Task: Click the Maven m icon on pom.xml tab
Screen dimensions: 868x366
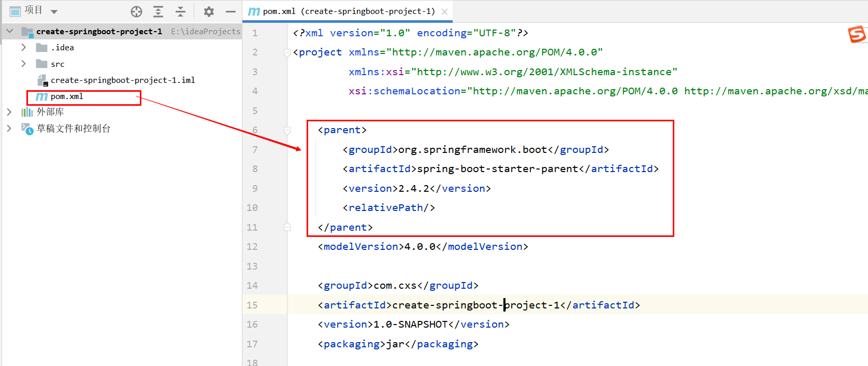Action: (254, 11)
